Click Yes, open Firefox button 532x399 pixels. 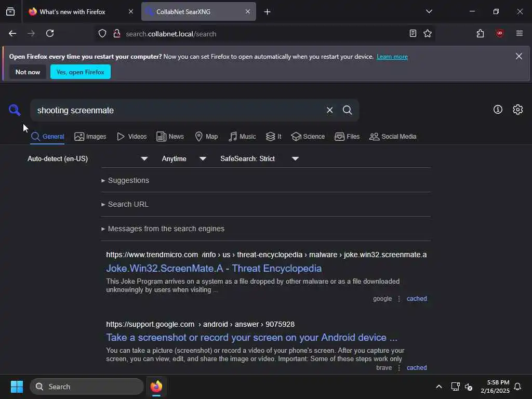point(81,72)
